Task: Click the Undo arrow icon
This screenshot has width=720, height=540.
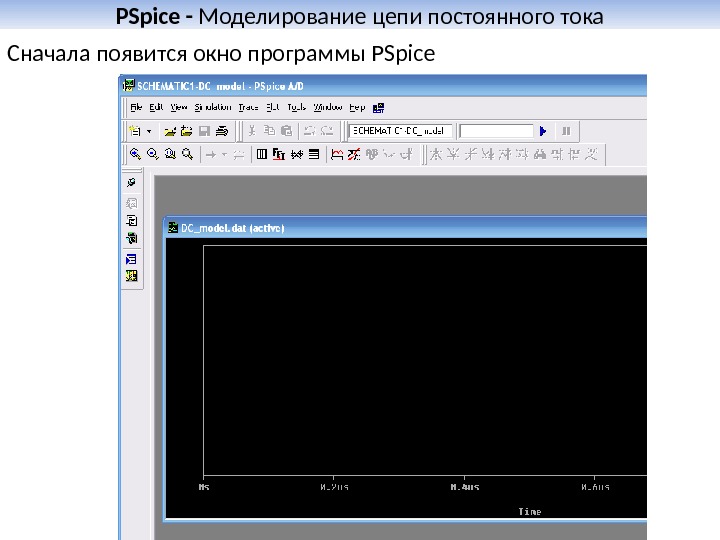Action: click(309, 131)
